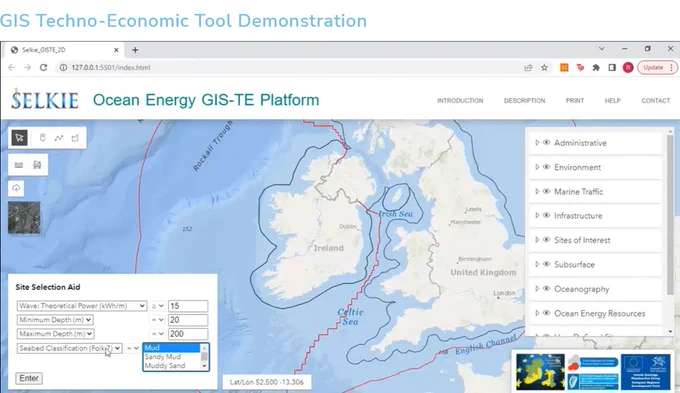Image resolution: width=680 pixels, height=393 pixels.
Task: Click the site information icon in address bar
Action: [x=63, y=68]
